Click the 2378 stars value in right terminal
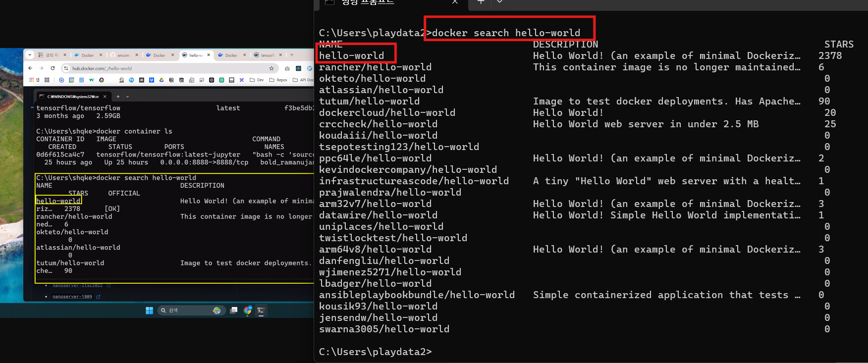 tap(830, 55)
